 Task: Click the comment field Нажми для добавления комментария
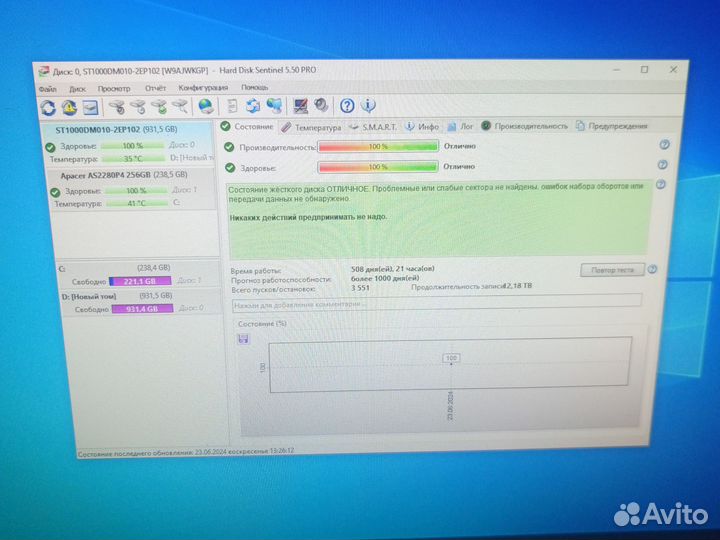pyautogui.click(x=437, y=304)
